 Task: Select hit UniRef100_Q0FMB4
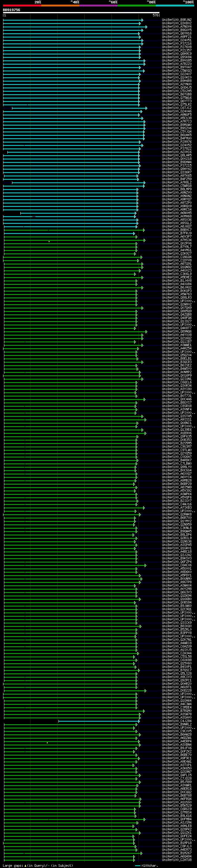pyautogui.click(x=177, y=819)
